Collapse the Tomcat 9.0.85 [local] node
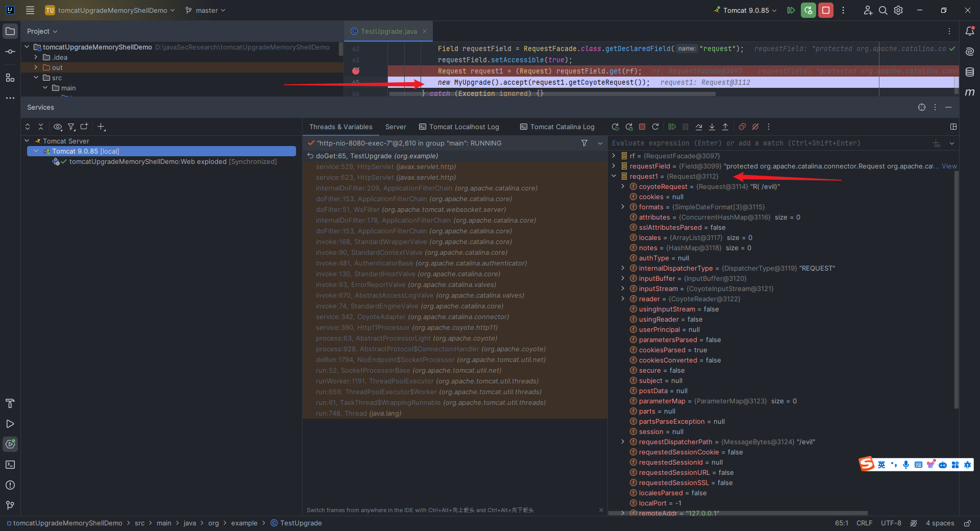 pyautogui.click(x=36, y=151)
